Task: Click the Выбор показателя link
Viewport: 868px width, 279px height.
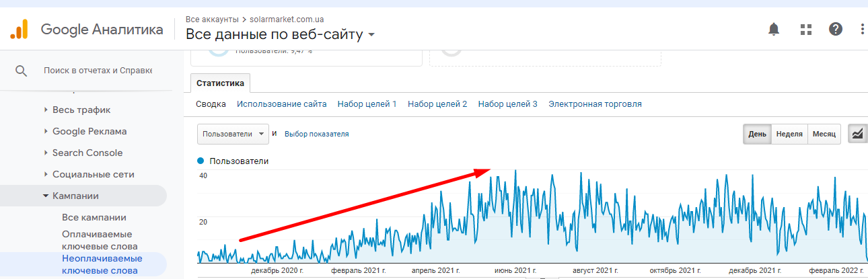Action: [316, 134]
